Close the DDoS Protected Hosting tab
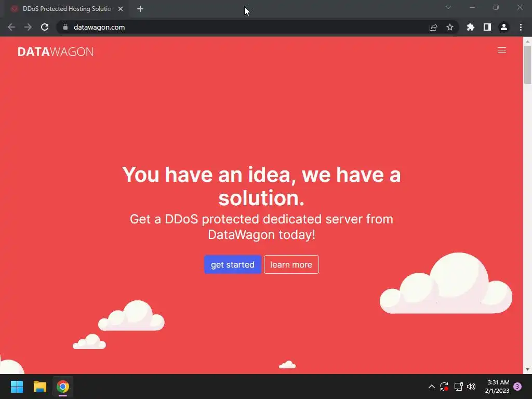The height and width of the screenshot is (399, 532). pos(121,9)
